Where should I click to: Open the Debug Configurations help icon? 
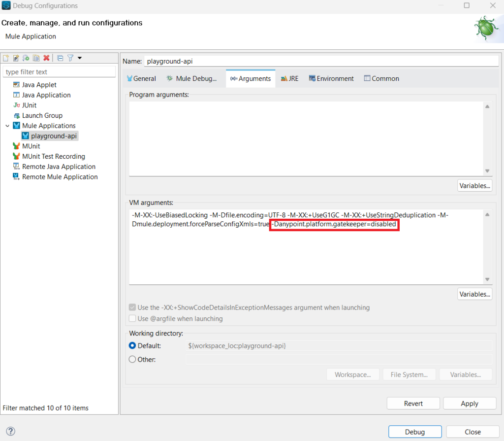(x=10, y=432)
